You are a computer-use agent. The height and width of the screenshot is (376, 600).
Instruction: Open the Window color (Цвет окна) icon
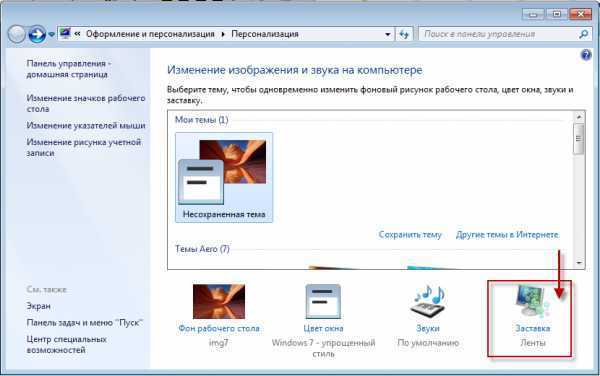[x=323, y=302]
